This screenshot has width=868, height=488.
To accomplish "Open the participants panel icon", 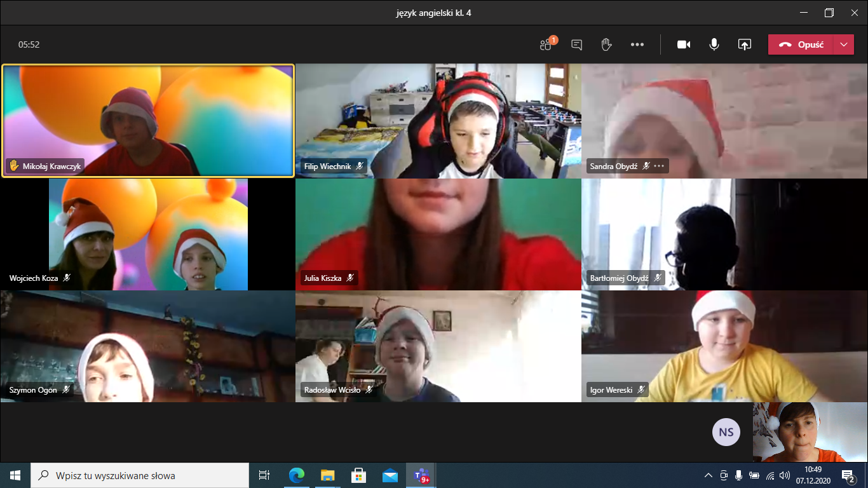I will [x=546, y=44].
